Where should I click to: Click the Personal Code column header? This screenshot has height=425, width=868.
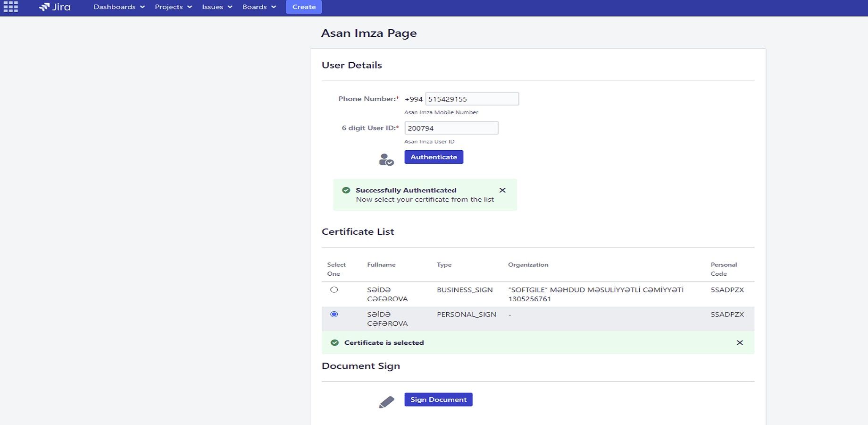tap(724, 269)
